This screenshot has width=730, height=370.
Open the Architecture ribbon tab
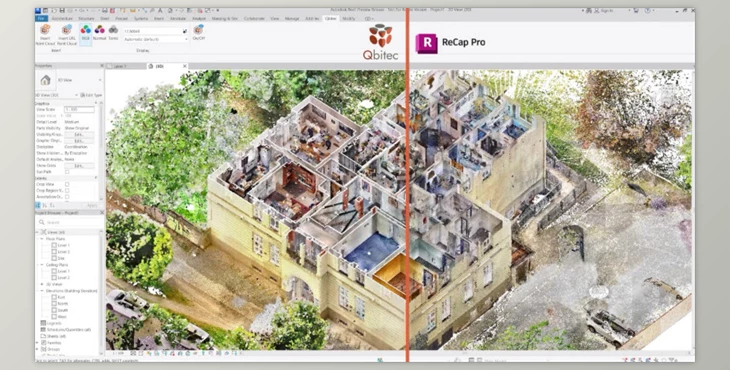click(x=62, y=18)
